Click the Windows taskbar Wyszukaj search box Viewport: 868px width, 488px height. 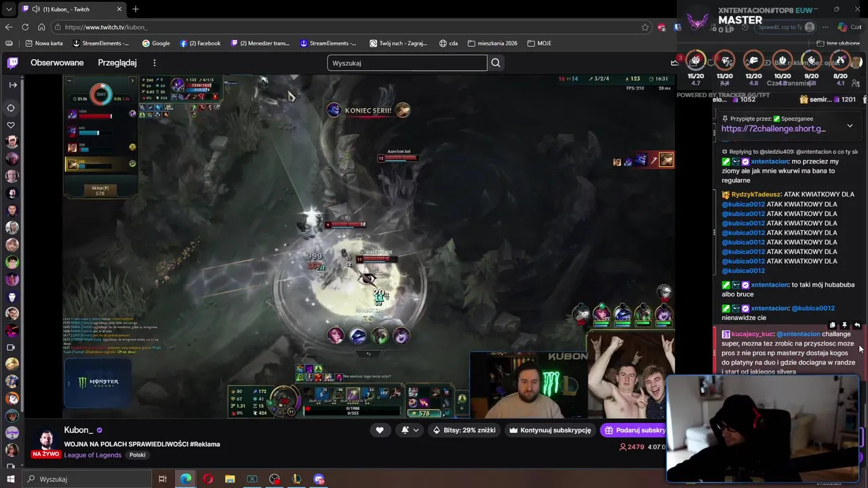click(87, 479)
